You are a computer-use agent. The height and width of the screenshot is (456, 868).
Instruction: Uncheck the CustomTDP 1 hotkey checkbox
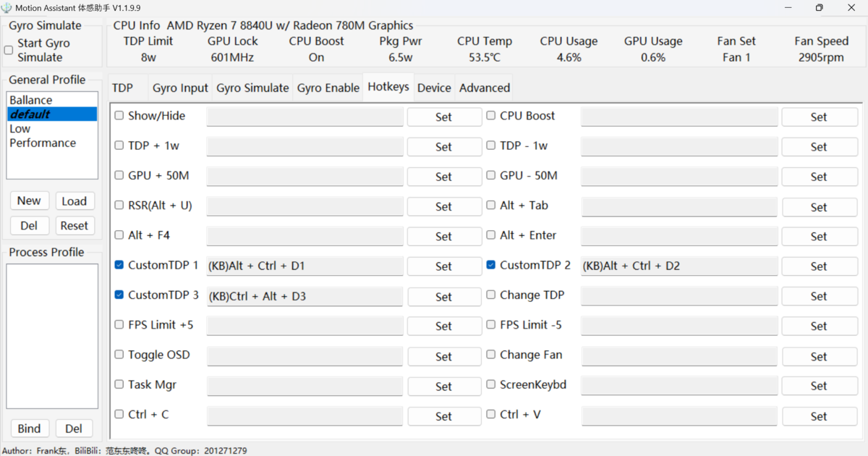click(119, 266)
